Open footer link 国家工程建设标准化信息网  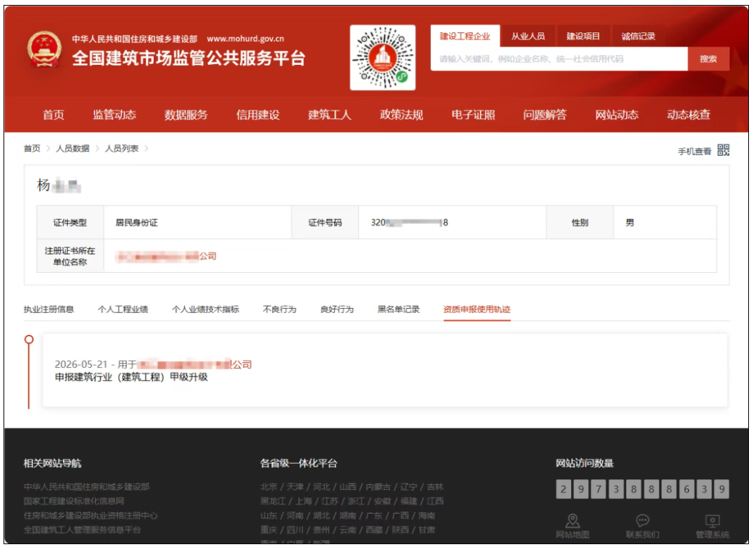[x=74, y=501]
